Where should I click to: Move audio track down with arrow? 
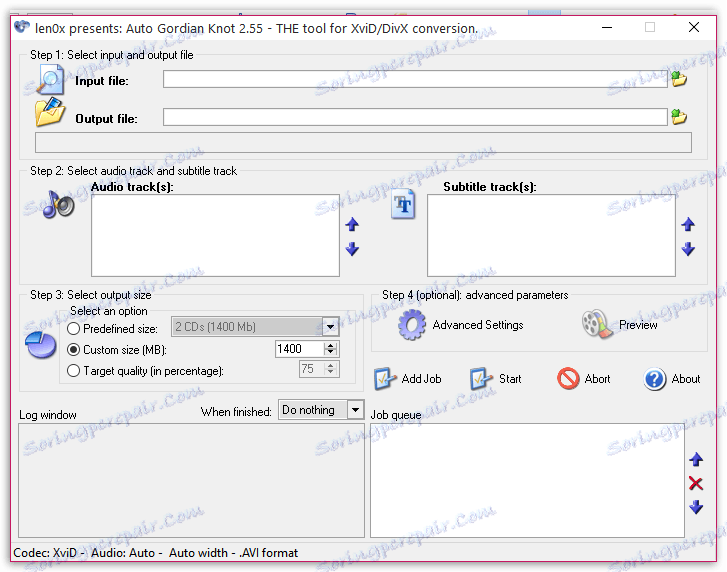[x=352, y=249]
